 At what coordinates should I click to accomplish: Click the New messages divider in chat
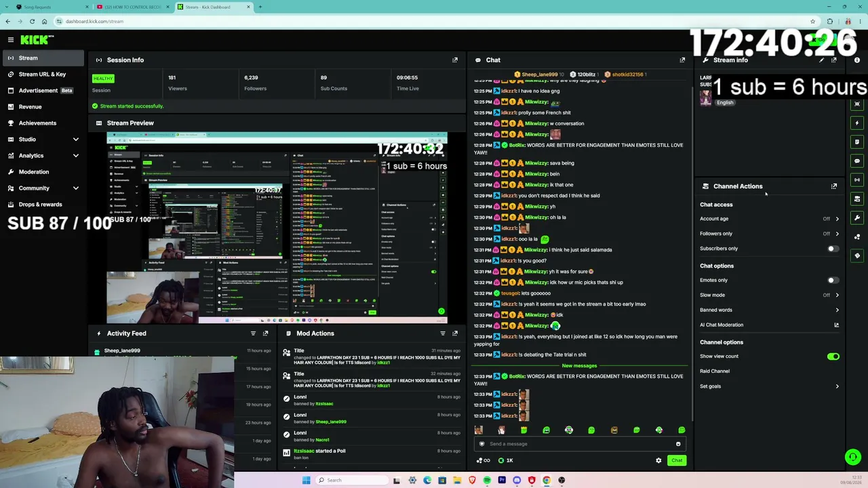[579, 365]
